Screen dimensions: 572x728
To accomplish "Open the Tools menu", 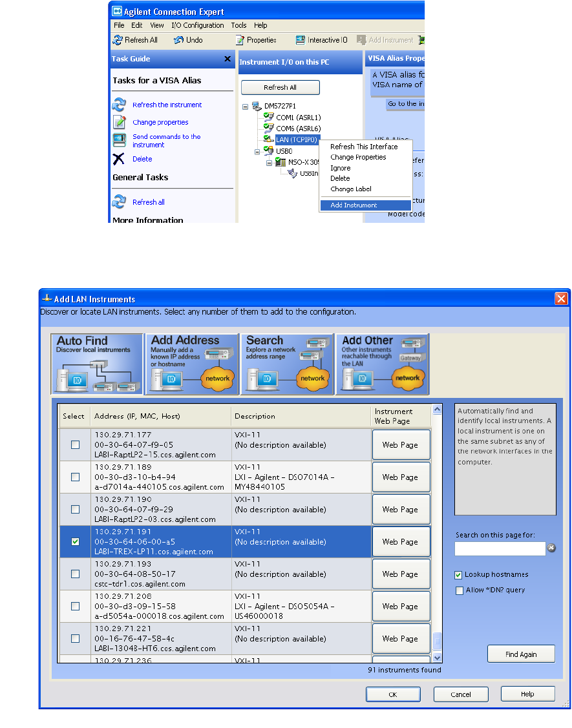I will click(x=239, y=25).
